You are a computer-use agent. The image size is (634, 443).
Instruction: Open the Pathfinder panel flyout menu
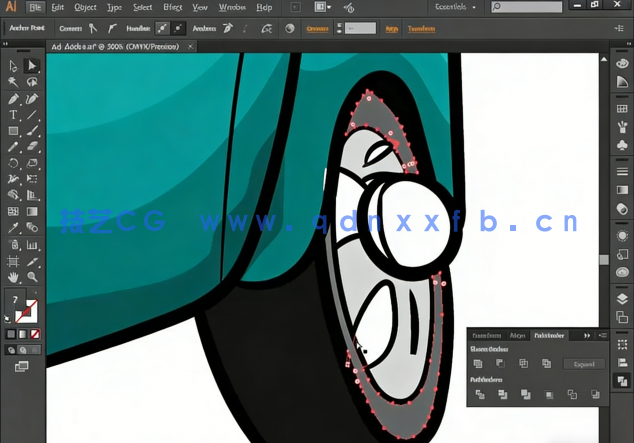tap(602, 335)
